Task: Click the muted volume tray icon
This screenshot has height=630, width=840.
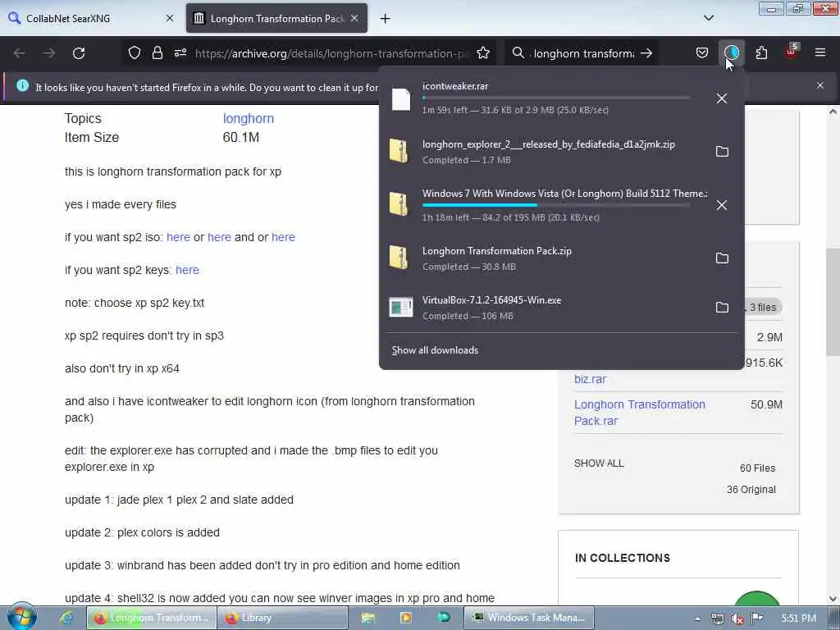Action: tap(737, 619)
